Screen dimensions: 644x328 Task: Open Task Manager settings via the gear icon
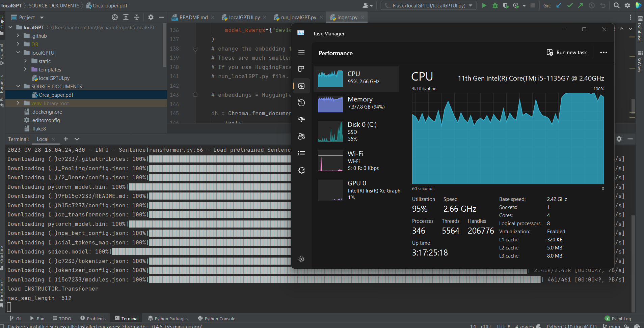(301, 259)
